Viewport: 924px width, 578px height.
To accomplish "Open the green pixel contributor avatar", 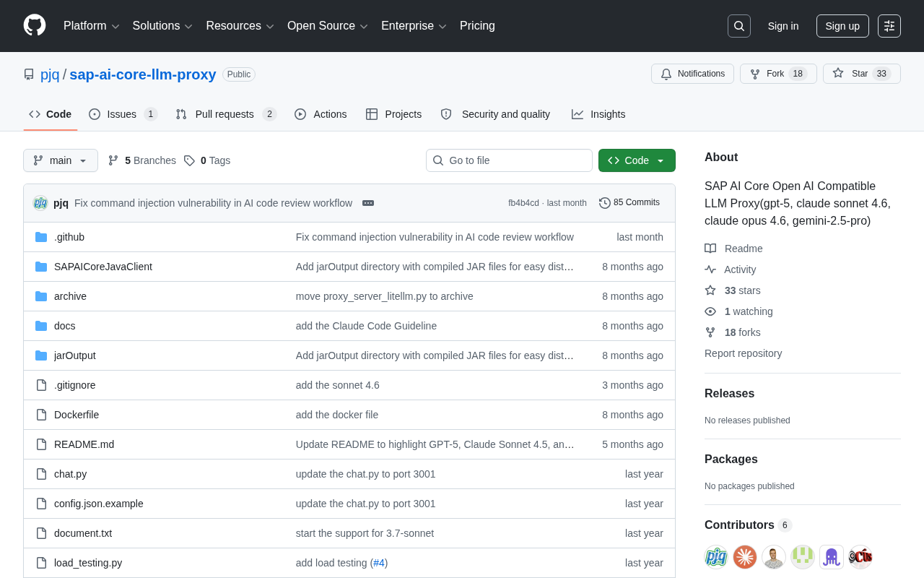I will (x=803, y=557).
